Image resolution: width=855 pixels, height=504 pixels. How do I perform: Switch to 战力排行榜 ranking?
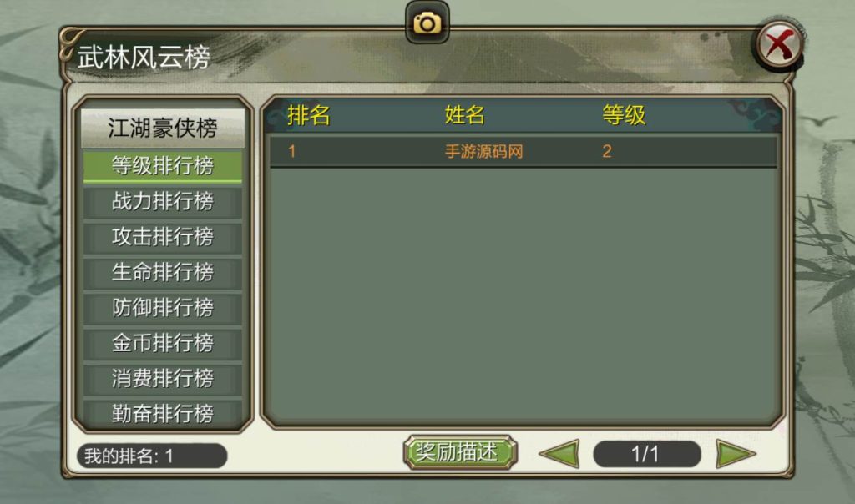click(163, 201)
